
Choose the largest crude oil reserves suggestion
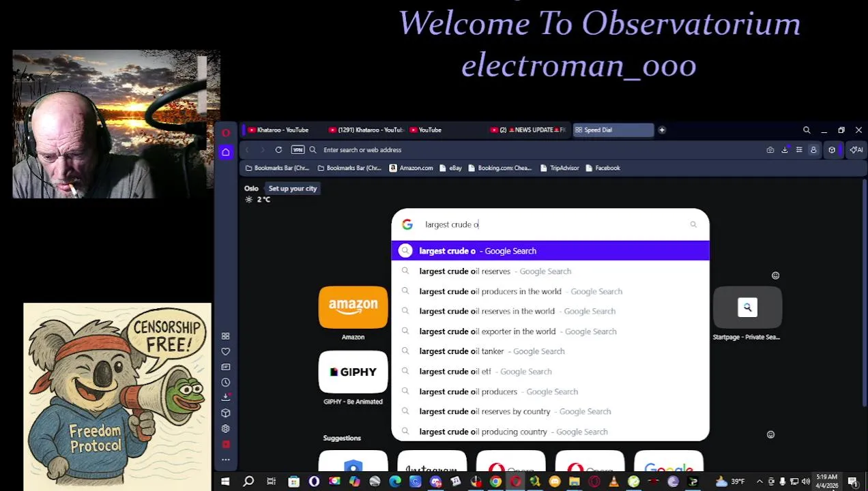tap(551, 271)
